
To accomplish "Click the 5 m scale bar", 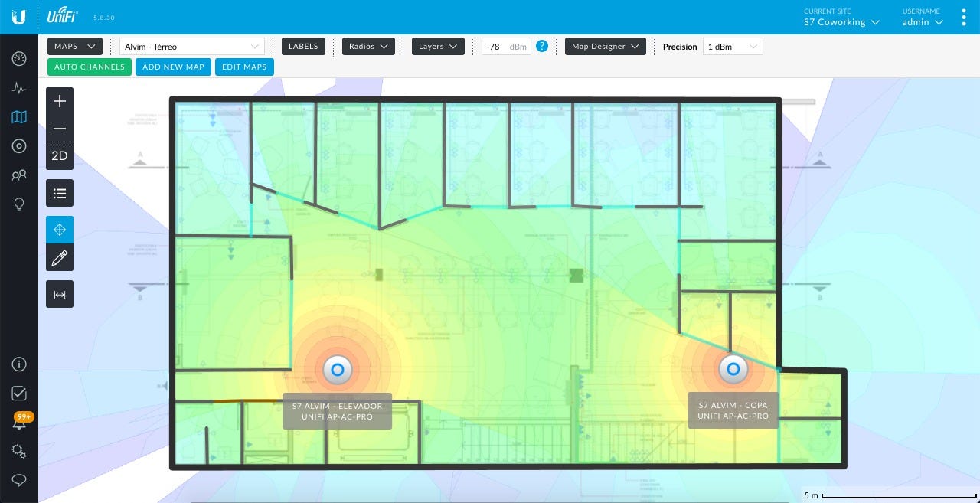I will (890, 495).
